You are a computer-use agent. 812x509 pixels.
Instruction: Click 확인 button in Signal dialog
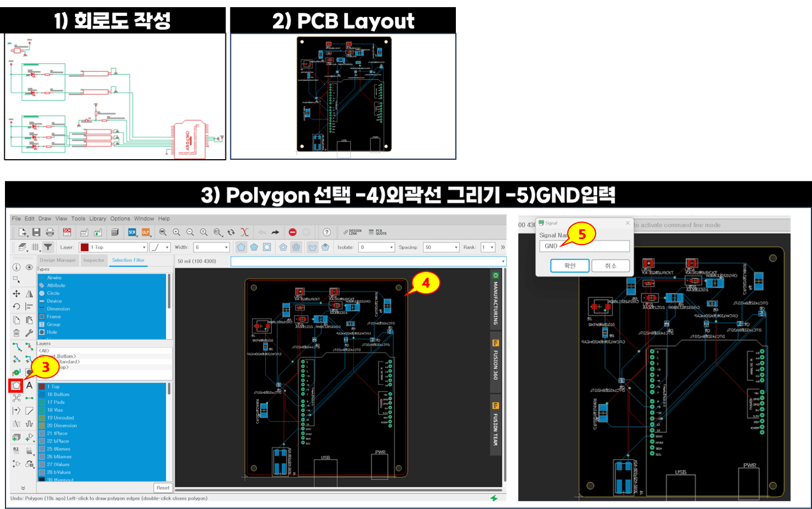click(569, 266)
